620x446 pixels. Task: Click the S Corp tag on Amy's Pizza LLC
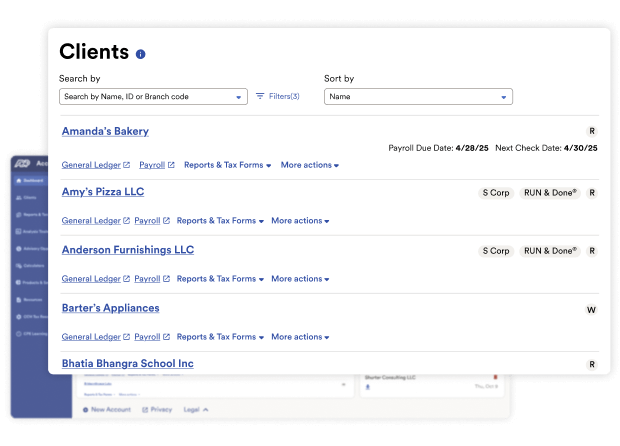[x=496, y=193]
